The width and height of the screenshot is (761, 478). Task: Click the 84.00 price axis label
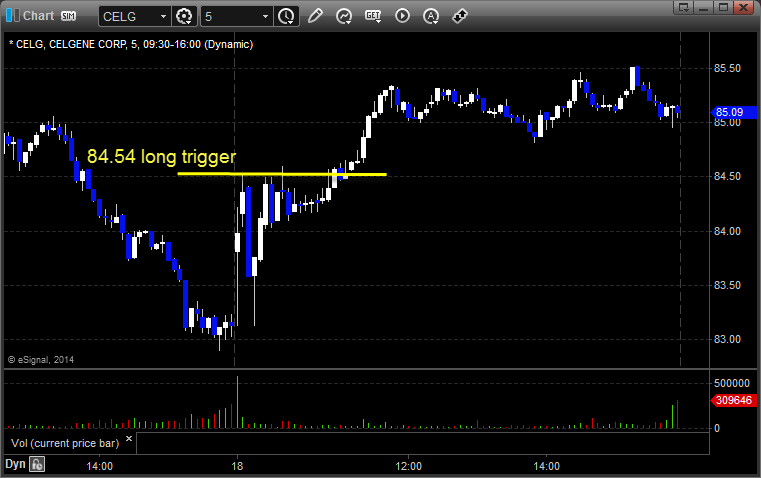[x=727, y=231]
